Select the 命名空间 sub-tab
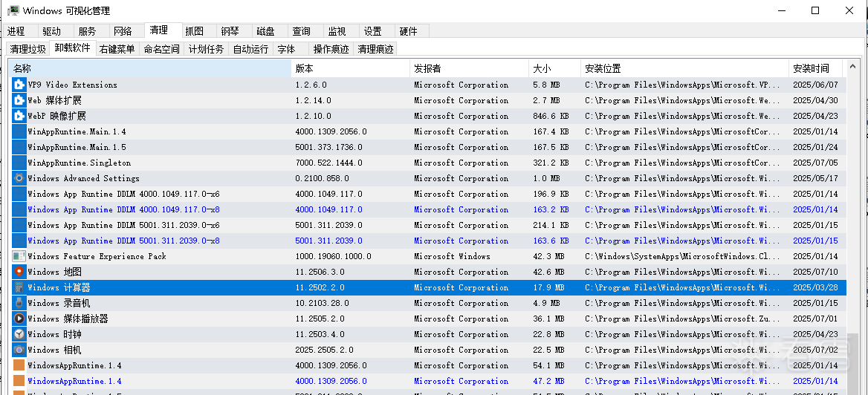This screenshot has width=868, height=395. tap(162, 49)
